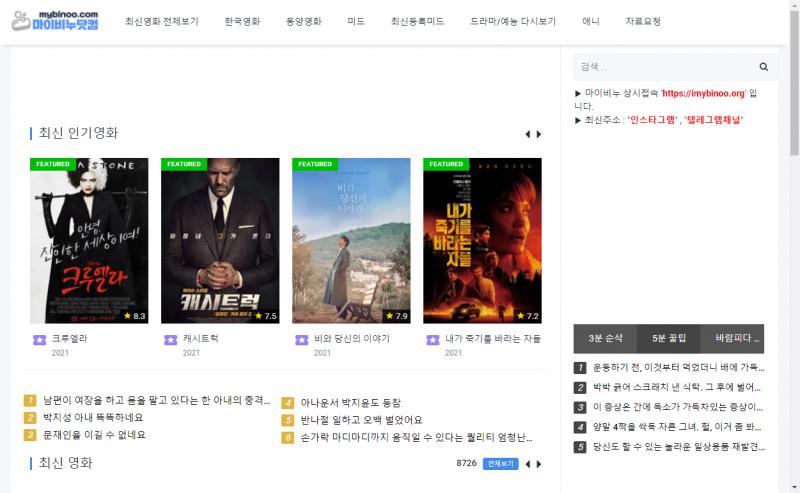The image size is (800, 493).
Task: Switch to the 5분 꿀팁 tab
Action: pyautogui.click(x=668, y=338)
